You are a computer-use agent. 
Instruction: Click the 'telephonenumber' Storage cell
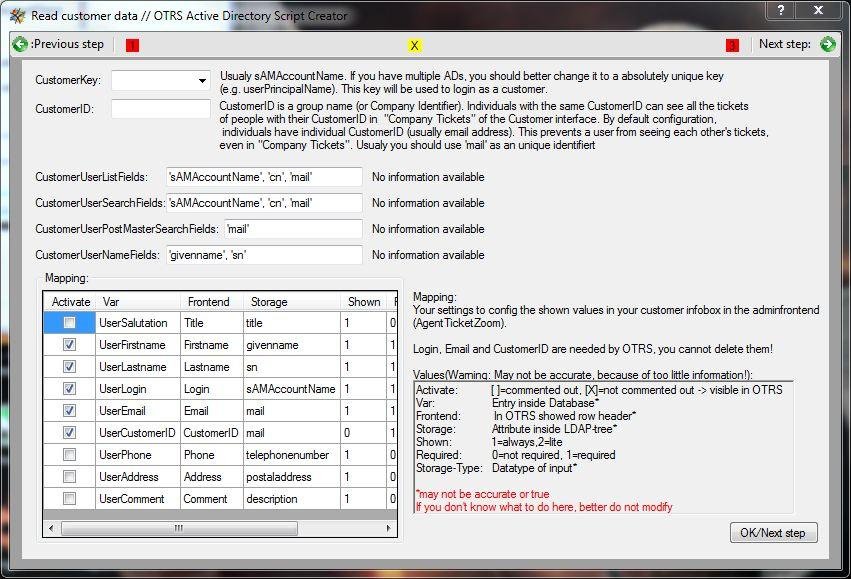coord(291,455)
